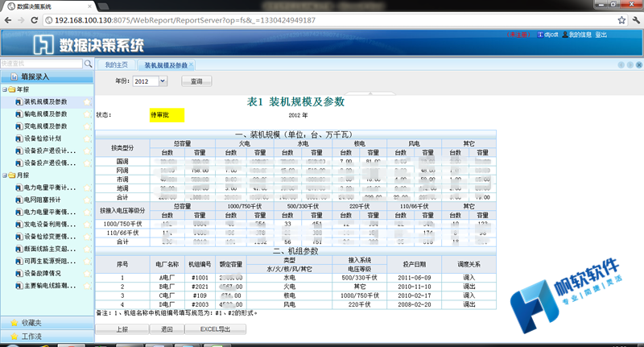Image resolution: width=644 pixels, height=347 pixels.
Task: Click the browser back arrow
Action: (8, 20)
